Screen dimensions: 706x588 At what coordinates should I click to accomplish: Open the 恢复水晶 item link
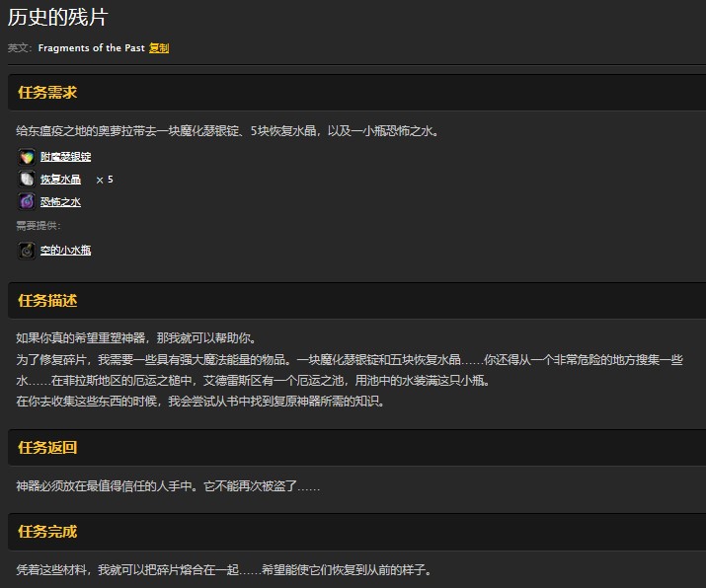(60, 180)
